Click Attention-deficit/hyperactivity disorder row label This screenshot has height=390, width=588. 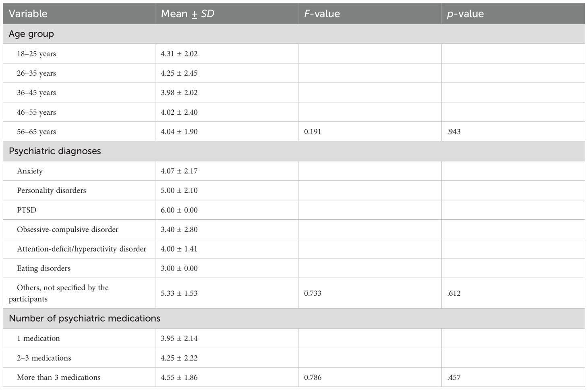pyautogui.click(x=82, y=249)
